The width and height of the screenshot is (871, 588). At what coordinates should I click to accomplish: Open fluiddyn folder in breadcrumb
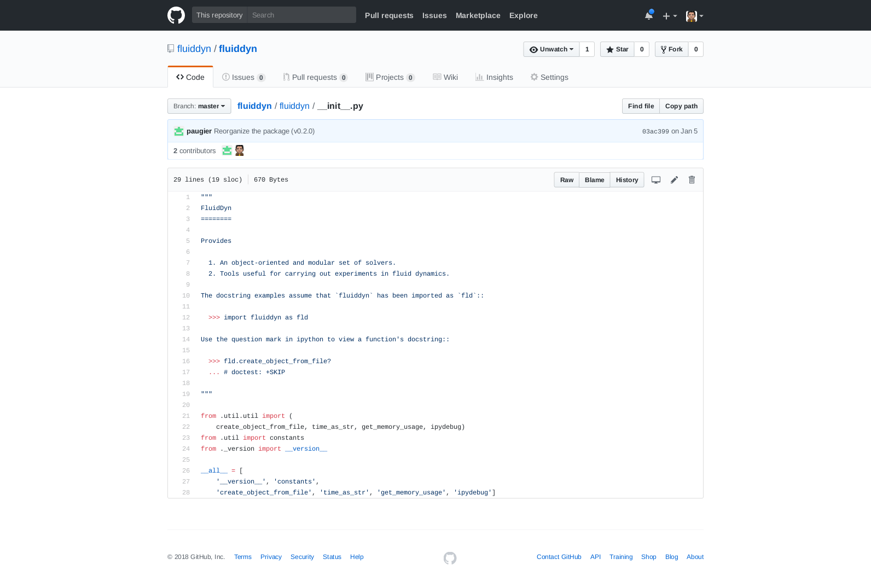tap(294, 106)
